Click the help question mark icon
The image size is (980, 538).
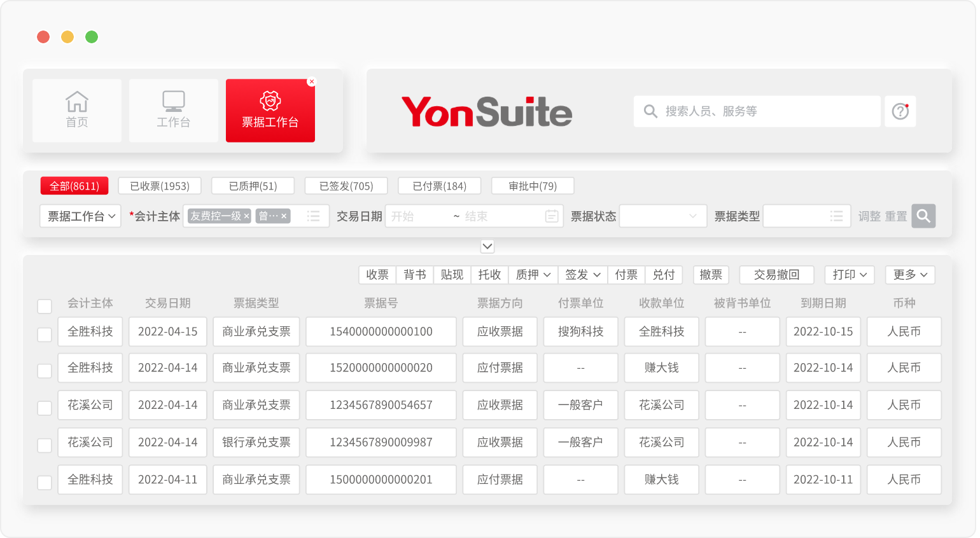(900, 111)
